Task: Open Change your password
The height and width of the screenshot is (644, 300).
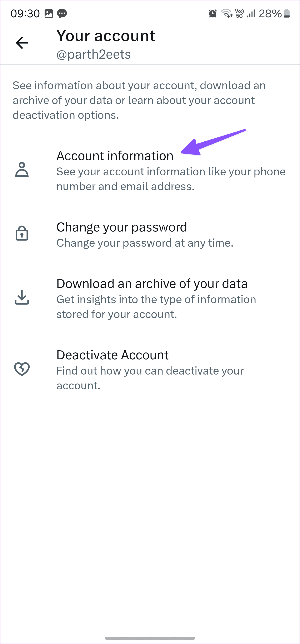Action: (122, 227)
